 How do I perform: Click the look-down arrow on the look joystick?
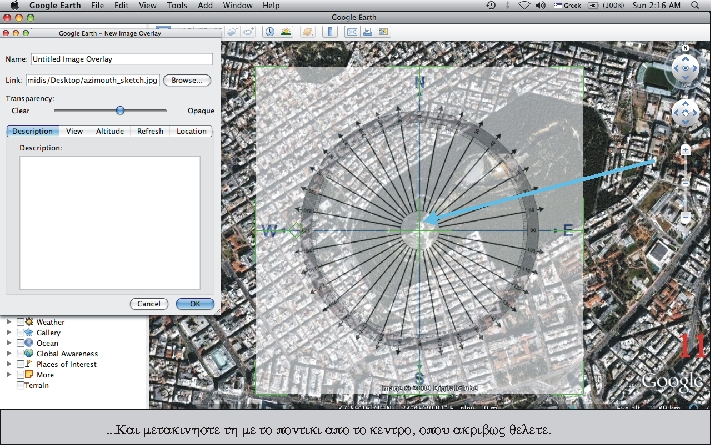(x=685, y=78)
